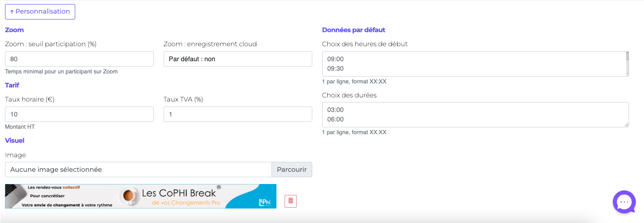Click the Choix des durées resize handle

pos(627,125)
